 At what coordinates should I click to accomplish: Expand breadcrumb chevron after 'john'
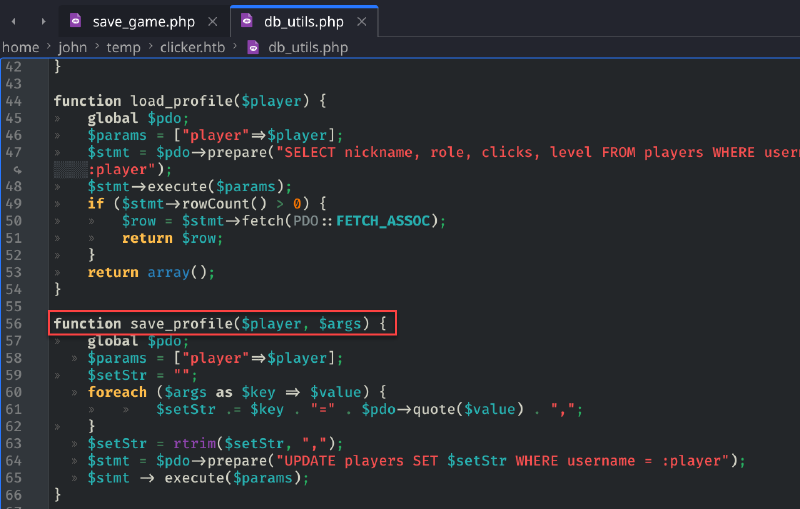[96, 47]
